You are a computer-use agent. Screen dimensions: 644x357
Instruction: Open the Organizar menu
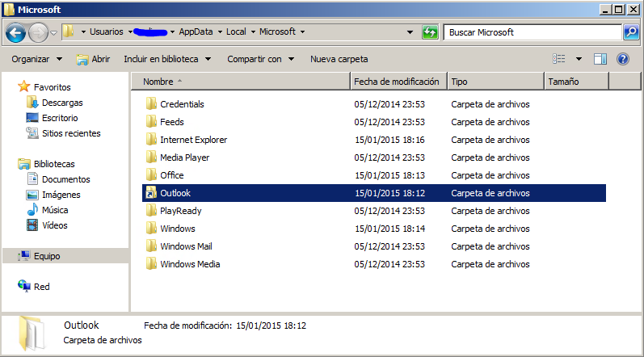coord(37,59)
